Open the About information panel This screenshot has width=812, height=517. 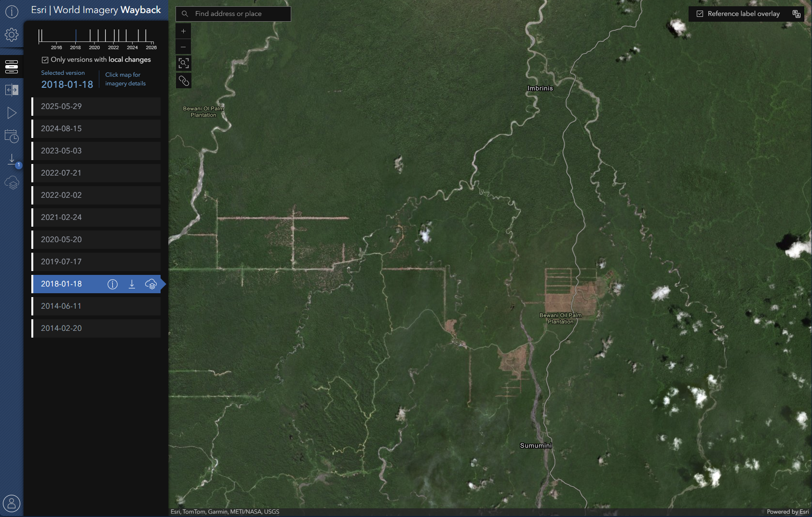(x=12, y=12)
